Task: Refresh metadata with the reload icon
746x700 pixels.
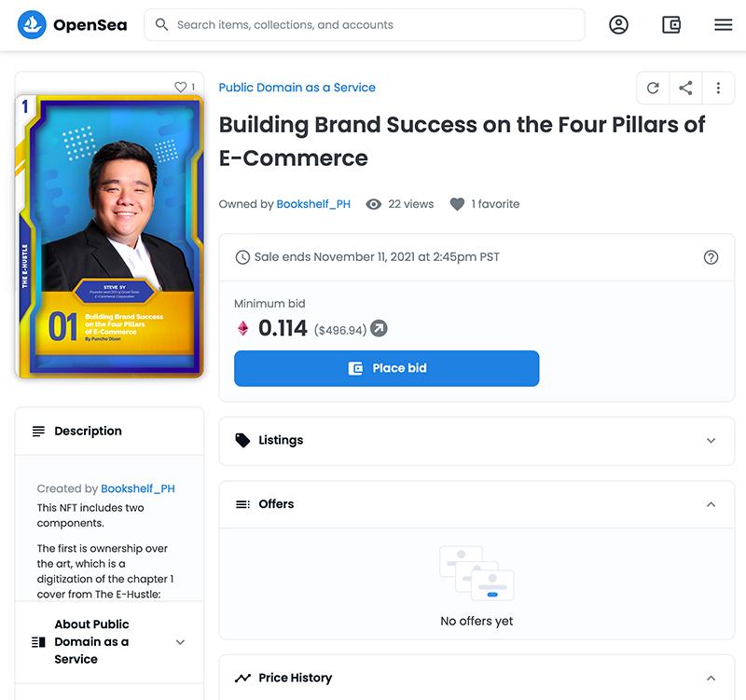Action: [x=653, y=88]
